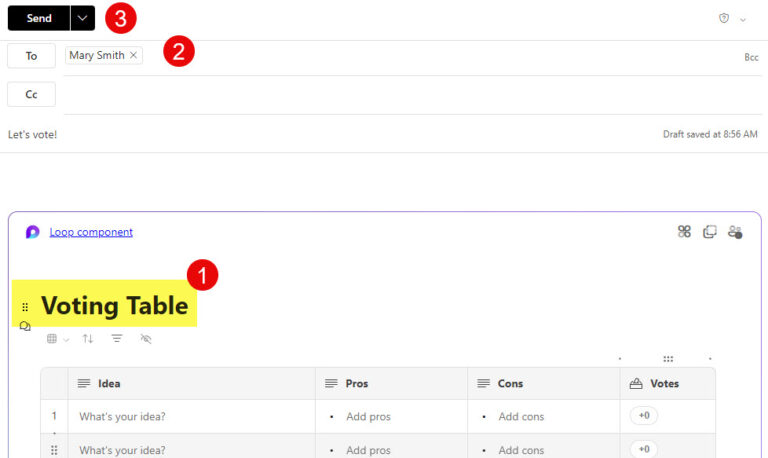Expand the chevron next to shield icon
This screenshot has height=458, width=768.
(743, 19)
